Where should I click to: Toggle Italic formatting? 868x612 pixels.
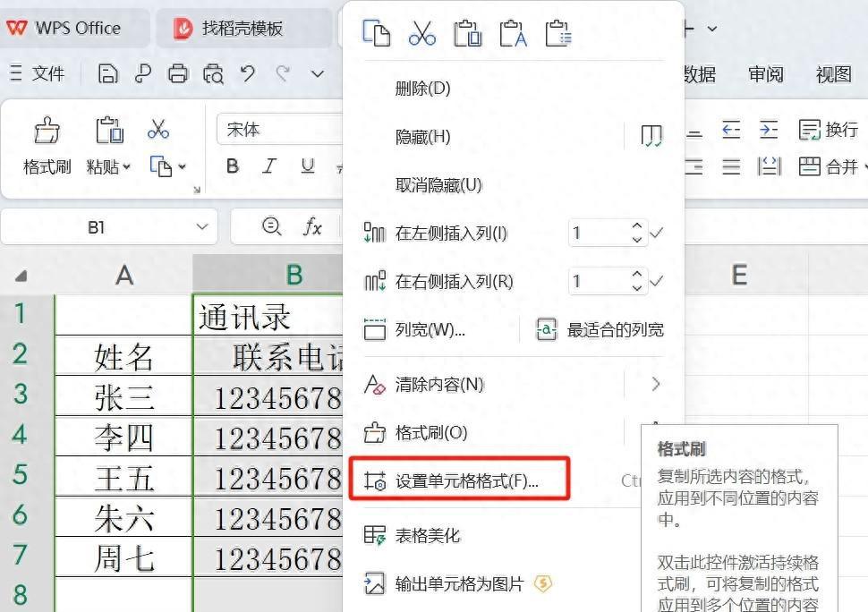pos(269,166)
